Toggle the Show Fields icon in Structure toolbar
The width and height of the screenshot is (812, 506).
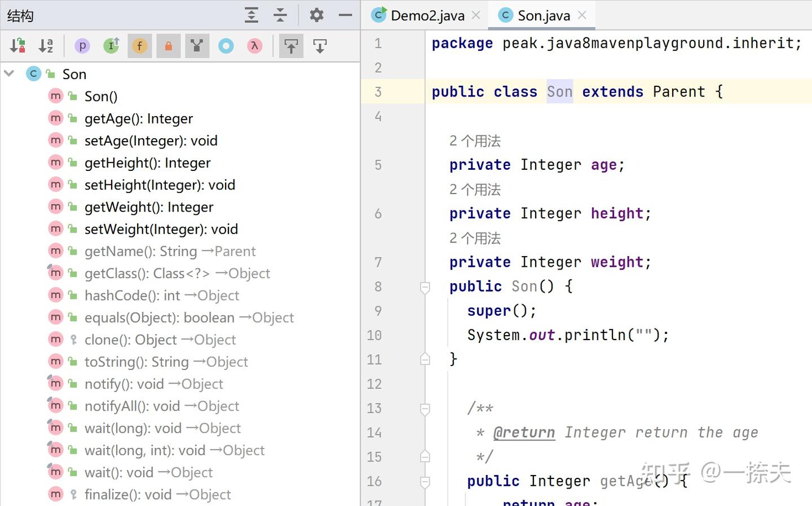[x=140, y=46]
